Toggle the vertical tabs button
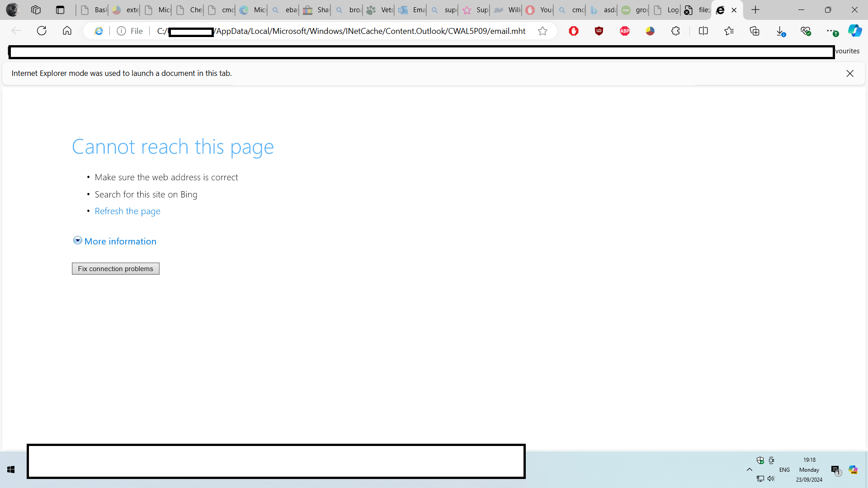Image resolution: width=868 pixels, height=488 pixels. 60,10
